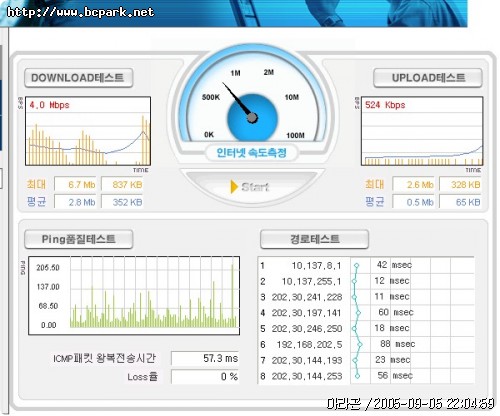Click the upload speed graph
The width and height of the screenshot is (500, 416).
click(x=422, y=131)
